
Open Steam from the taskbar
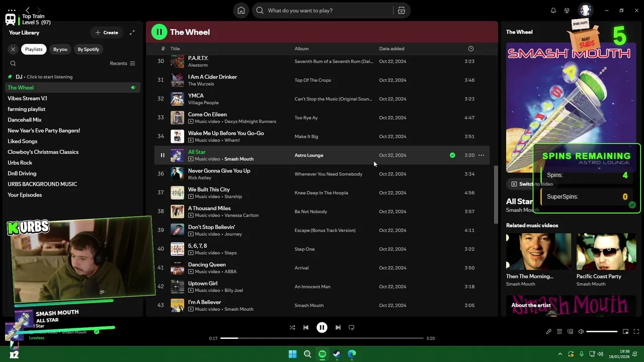[x=337, y=354]
